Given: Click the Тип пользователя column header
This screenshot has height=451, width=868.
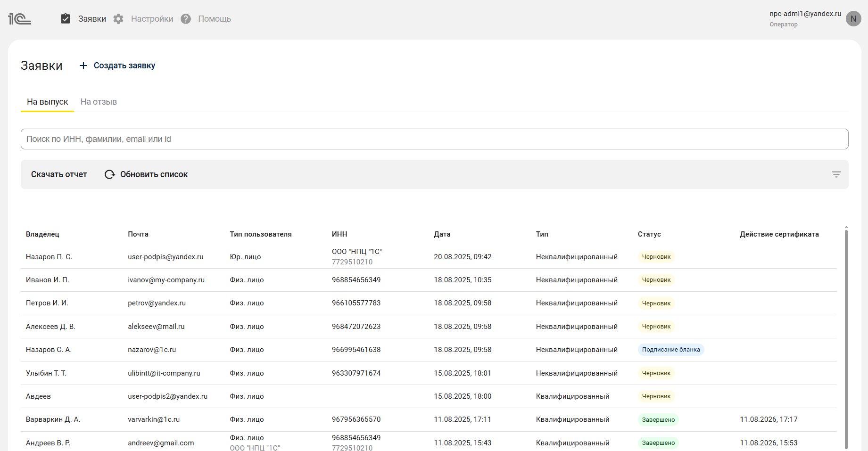Looking at the screenshot, I should (x=261, y=234).
